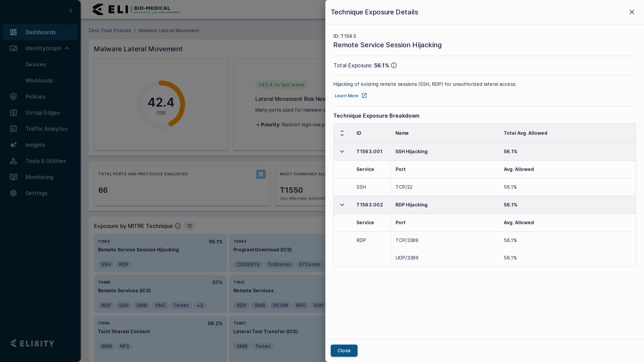The width and height of the screenshot is (644, 362).
Task: Open the Policies menu item
Action: tap(40, 97)
